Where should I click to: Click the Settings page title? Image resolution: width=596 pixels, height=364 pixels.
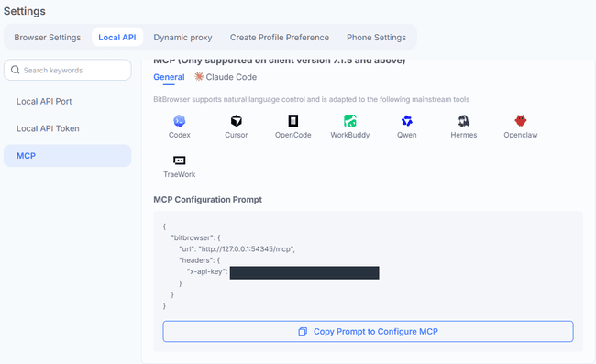pyautogui.click(x=25, y=11)
